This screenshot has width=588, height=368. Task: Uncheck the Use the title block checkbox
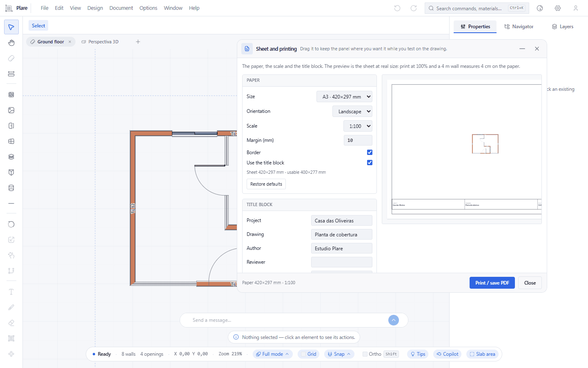click(370, 162)
